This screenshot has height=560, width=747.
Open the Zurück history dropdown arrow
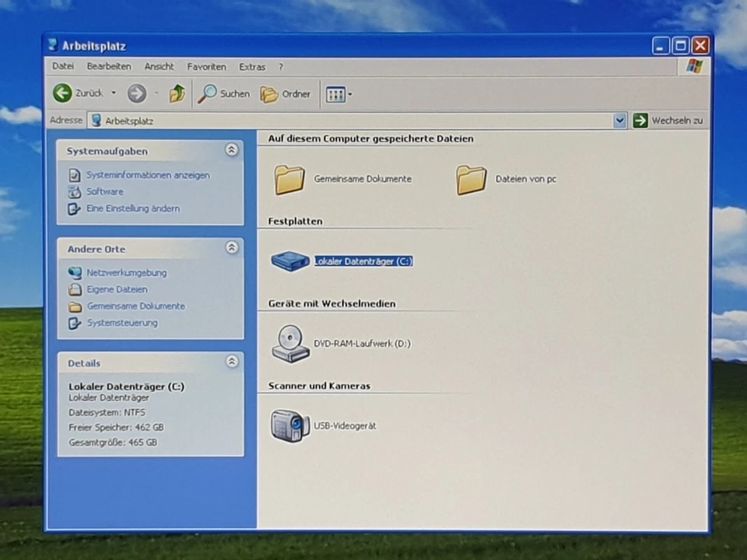point(114,93)
